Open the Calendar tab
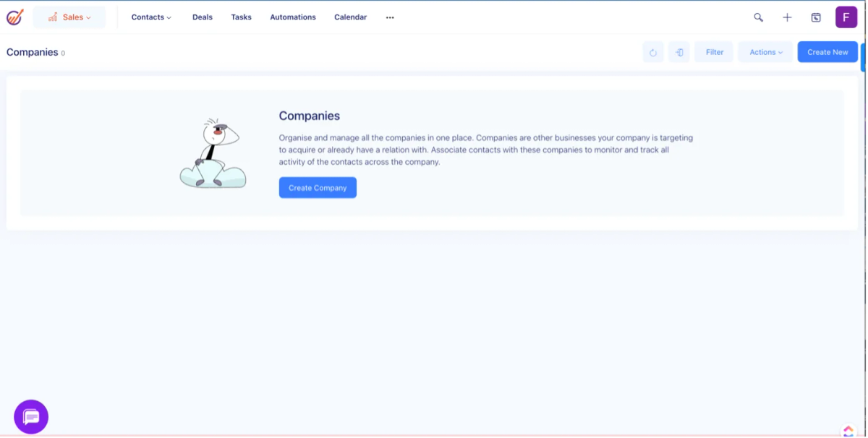 tap(350, 17)
